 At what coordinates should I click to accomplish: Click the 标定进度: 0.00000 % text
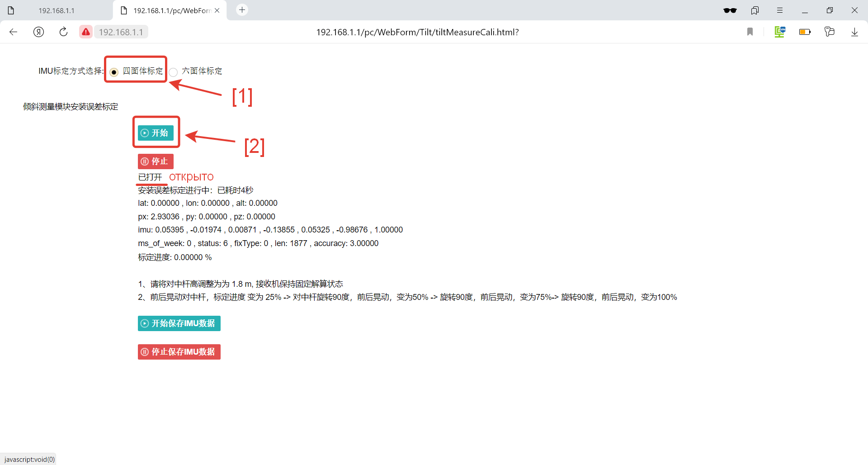[175, 257]
